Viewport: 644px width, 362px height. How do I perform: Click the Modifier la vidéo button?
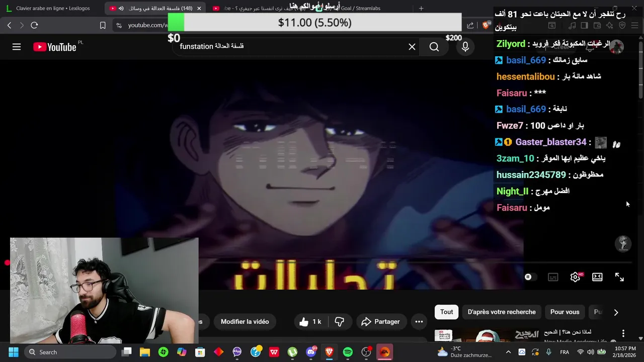pyautogui.click(x=245, y=322)
